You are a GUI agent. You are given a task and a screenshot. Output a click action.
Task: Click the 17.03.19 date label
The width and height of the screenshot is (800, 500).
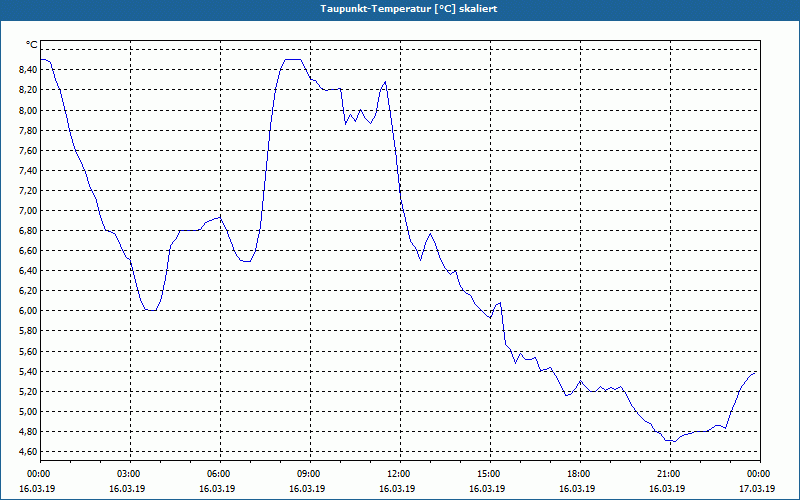click(x=757, y=488)
